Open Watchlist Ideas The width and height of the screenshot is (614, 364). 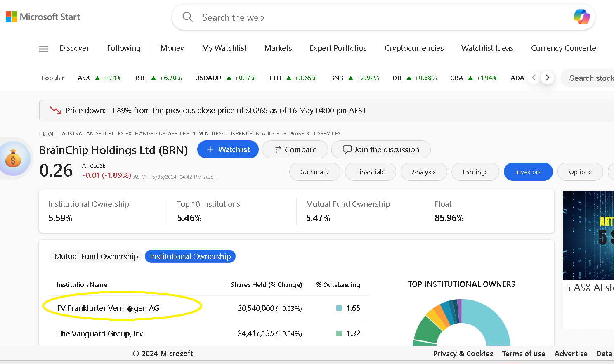tap(487, 48)
